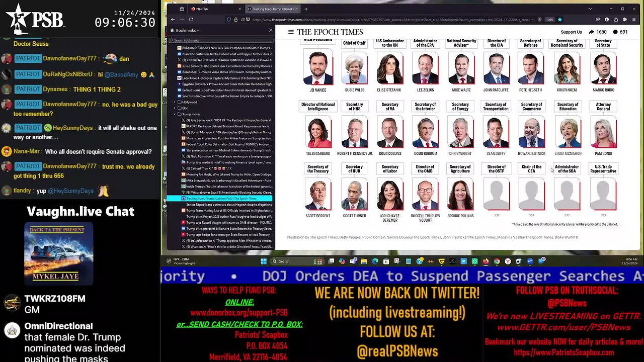Select highlighted 'Tracking Every Trump Cabinet Pick' bookmark
This screenshot has height=362, width=644.
coord(220,199)
